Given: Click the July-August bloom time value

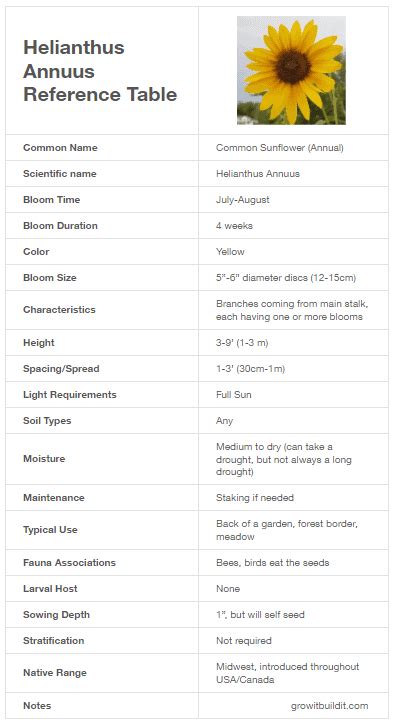Looking at the screenshot, I should click(x=243, y=200).
